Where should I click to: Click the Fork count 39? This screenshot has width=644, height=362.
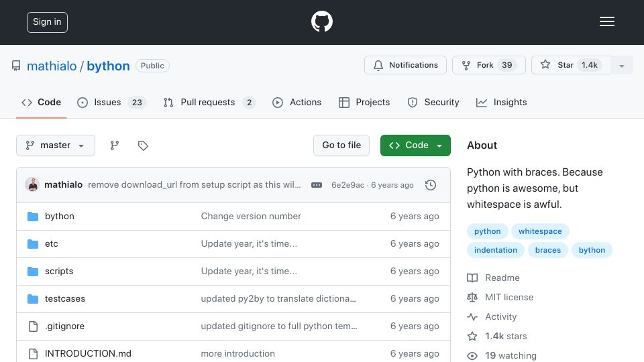click(x=507, y=65)
